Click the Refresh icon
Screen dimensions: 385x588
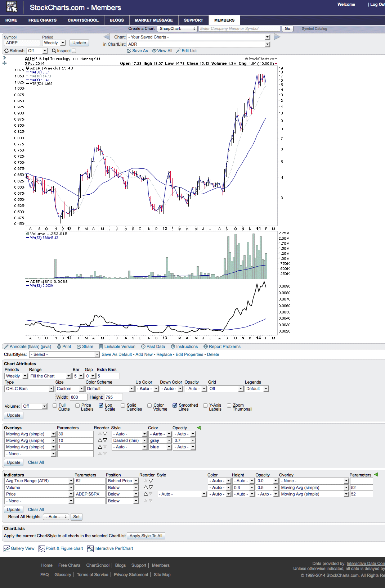click(6, 51)
